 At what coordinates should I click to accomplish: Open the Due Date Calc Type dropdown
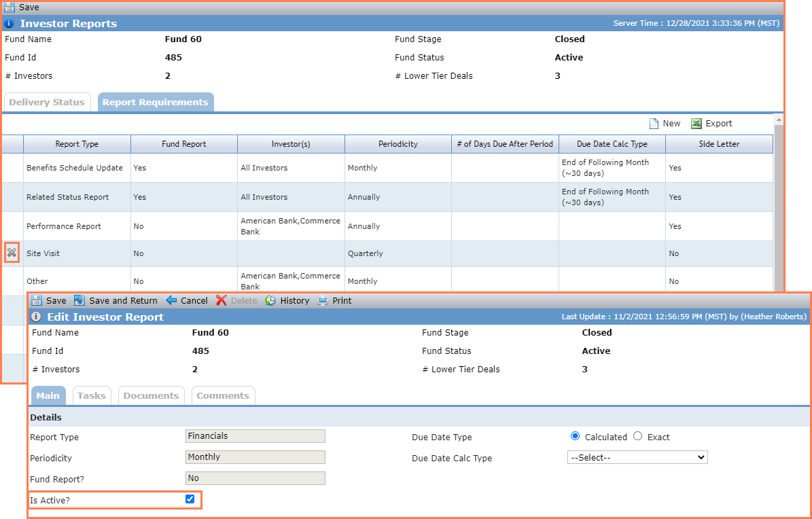click(637, 457)
